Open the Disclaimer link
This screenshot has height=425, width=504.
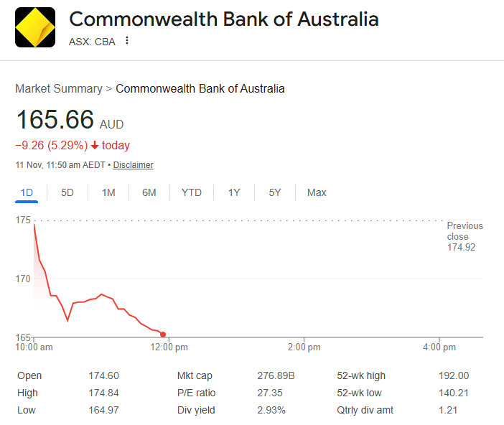(133, 165)
